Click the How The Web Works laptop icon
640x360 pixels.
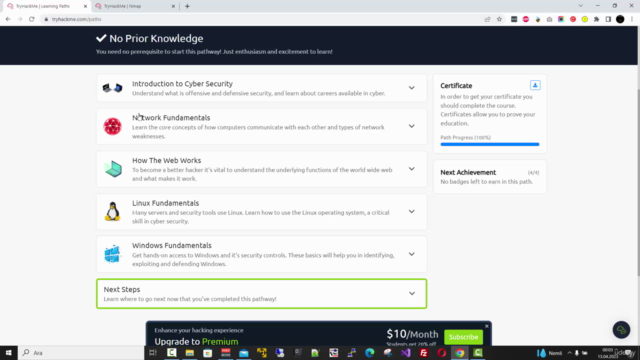113,169
